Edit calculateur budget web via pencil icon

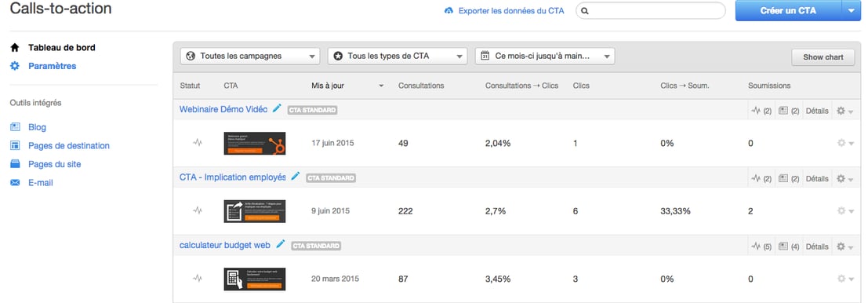pos(281,243)
